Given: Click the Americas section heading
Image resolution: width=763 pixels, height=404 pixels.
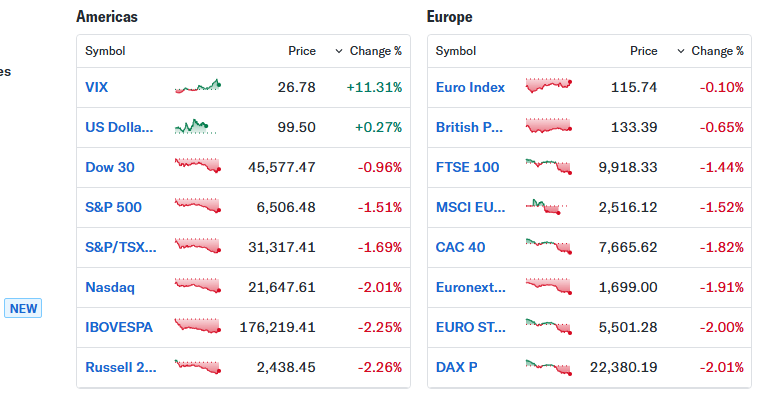Looking at the screenshot, I should [x=107, y=17].
